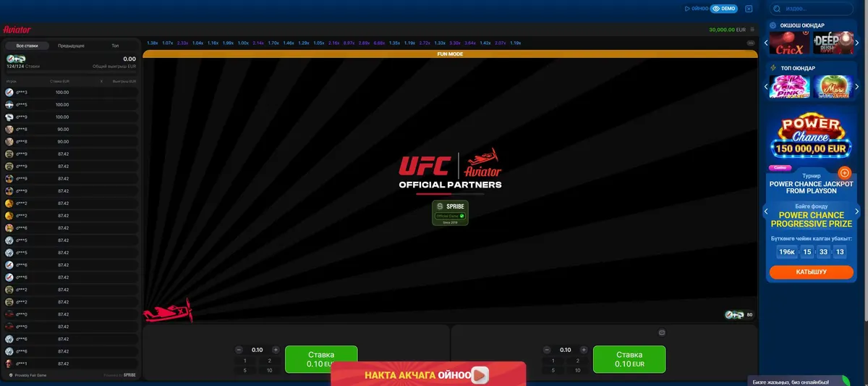
Task: Go to previous tournament banner slide
Action: (x=766, y=212)
